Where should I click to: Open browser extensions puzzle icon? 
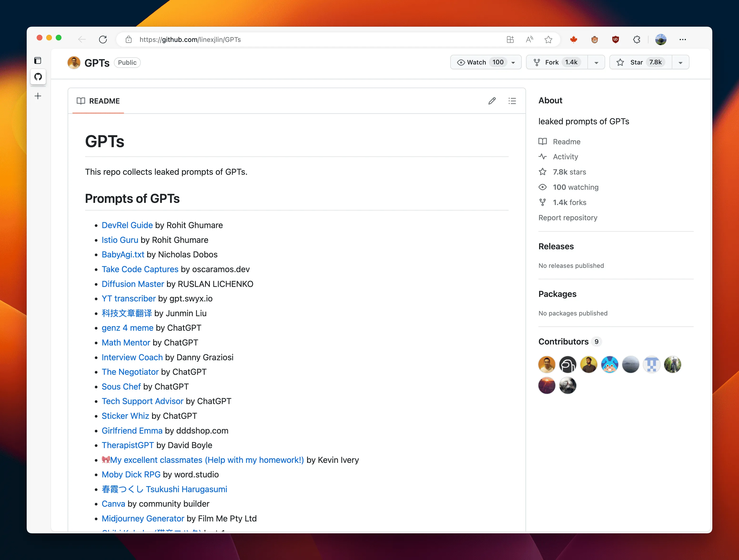click(636, 39)
